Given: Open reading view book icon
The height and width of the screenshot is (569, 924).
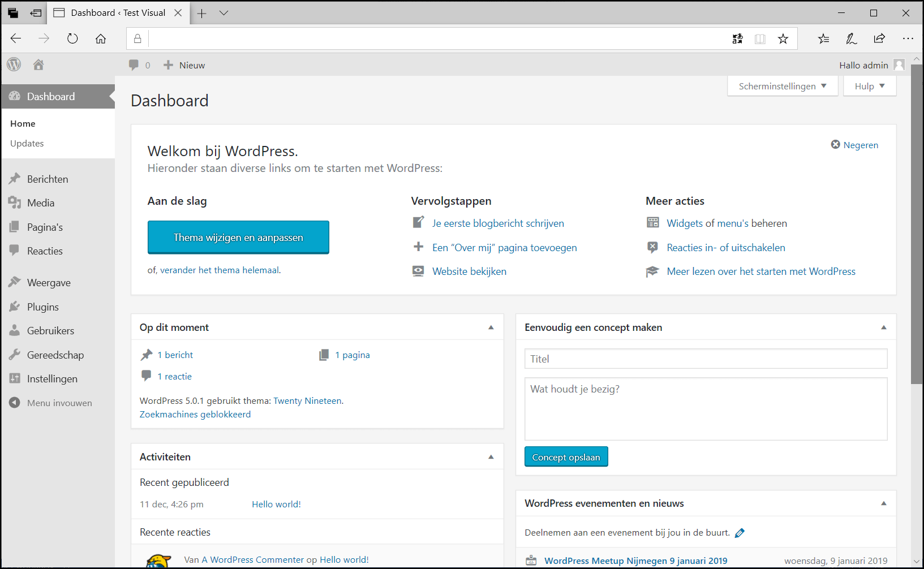Looking at the screenshot, I should [x=760, y=38].
